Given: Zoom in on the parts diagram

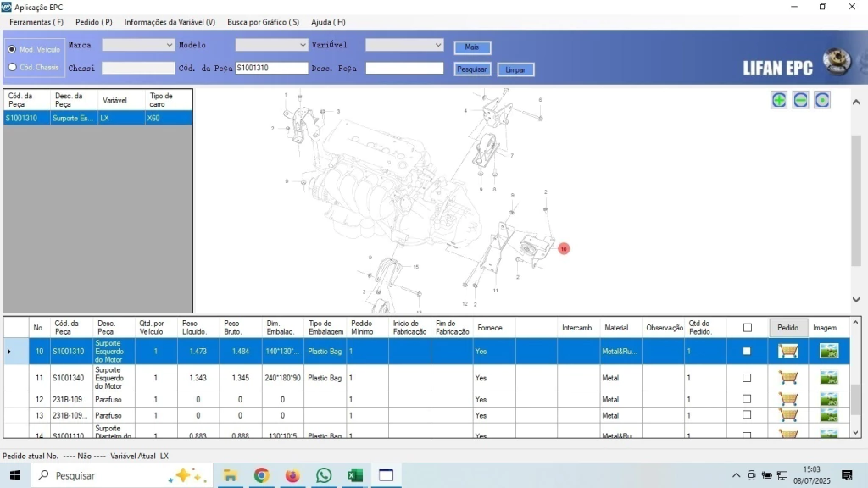Looking at the screenshot, I should 778,100.
